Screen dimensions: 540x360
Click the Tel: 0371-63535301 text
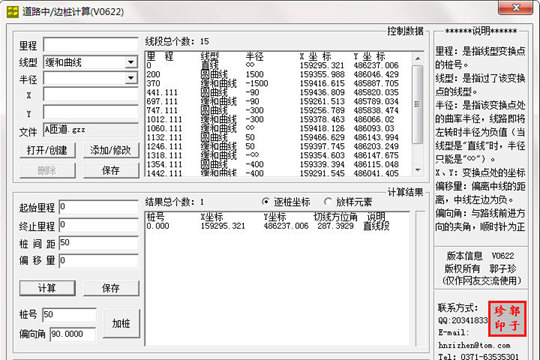tap(479, 357)
